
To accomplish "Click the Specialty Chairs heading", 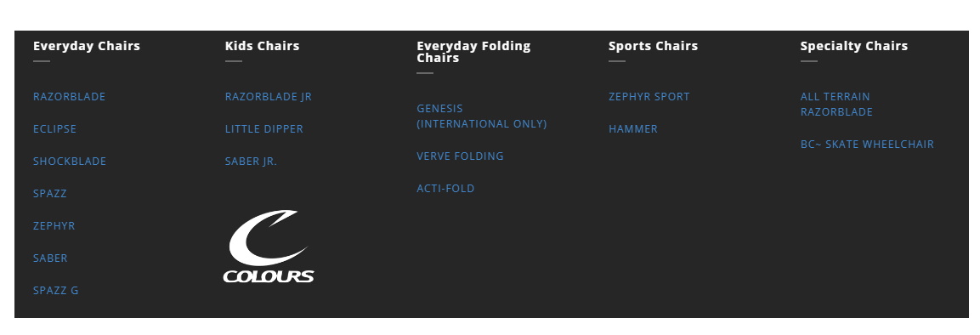I will tap(853, 46).
